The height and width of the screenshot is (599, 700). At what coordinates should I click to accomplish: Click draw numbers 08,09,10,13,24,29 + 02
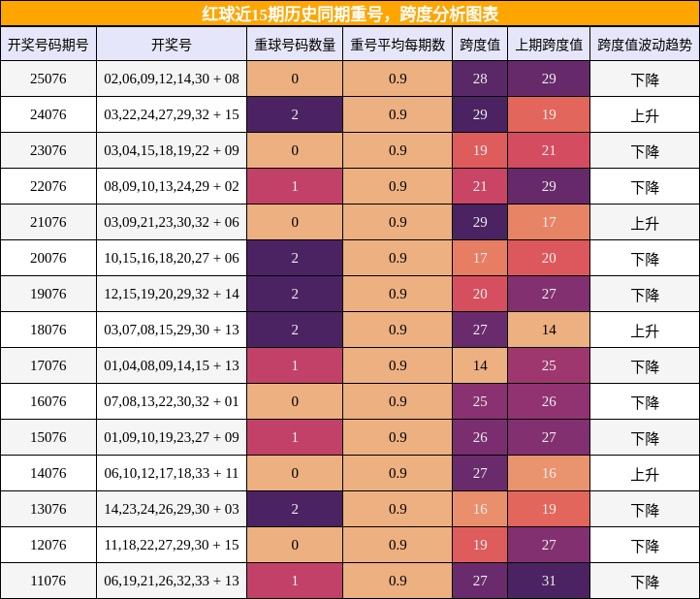click(x=172, y=186)
